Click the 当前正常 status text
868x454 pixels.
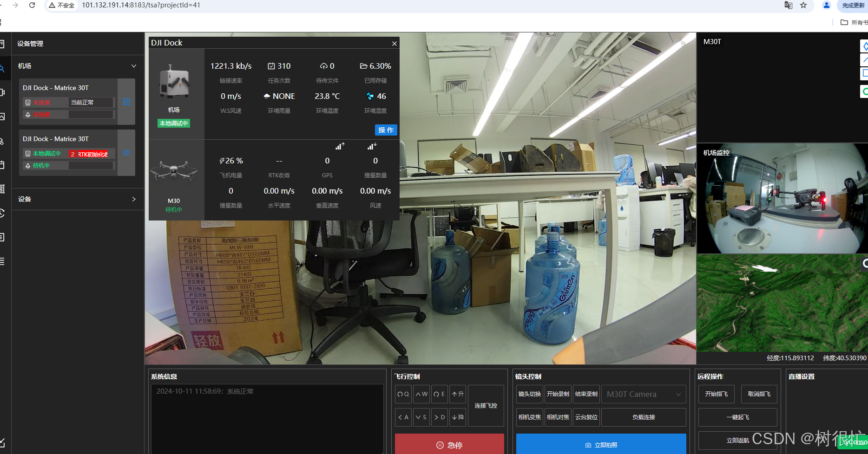(x=82, y=102)
